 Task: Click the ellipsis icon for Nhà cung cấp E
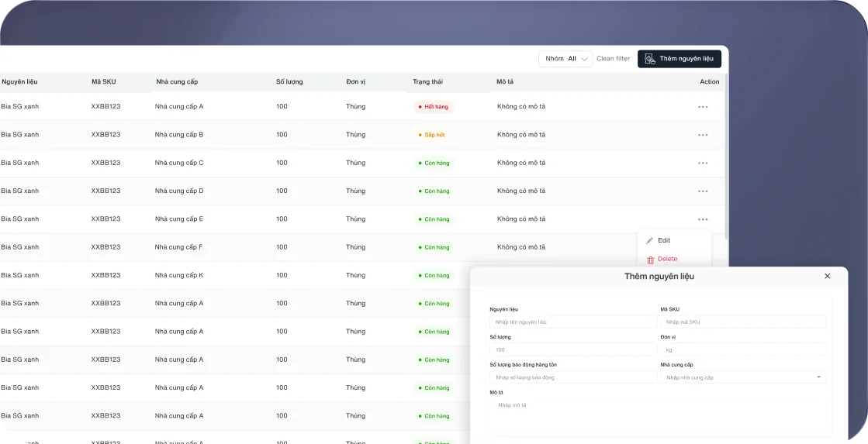[x=703, y=219]
